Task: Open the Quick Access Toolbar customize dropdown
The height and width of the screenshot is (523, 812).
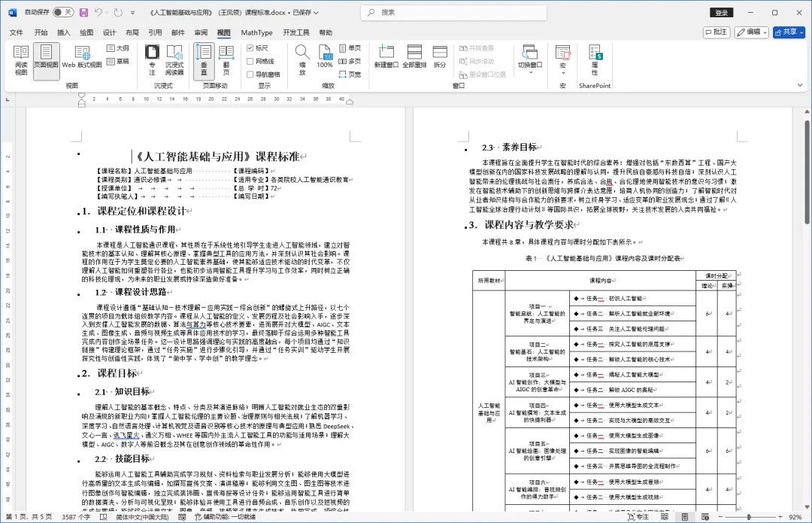Action: [132, 13]
